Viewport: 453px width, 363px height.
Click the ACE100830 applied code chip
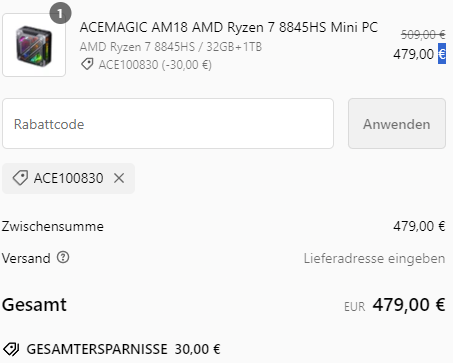(69, 178)
